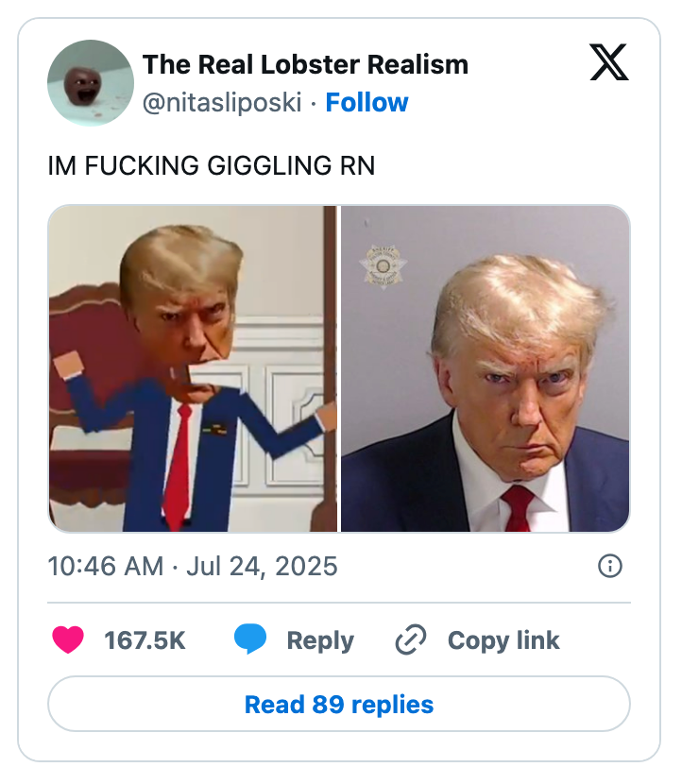This screenshot has width=682, height=784.
Task: Open the author's profile avatar
Action: (x=91, y=83)
